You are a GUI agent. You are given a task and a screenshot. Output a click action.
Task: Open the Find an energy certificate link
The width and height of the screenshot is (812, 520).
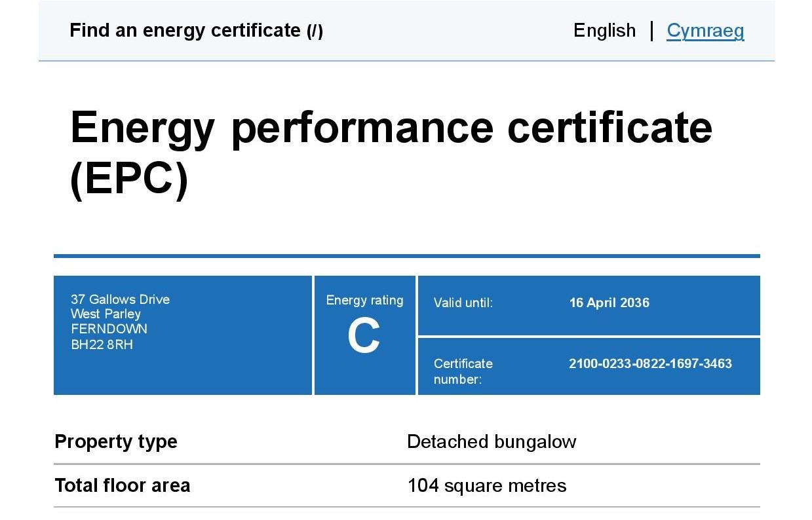pos(196,30)
